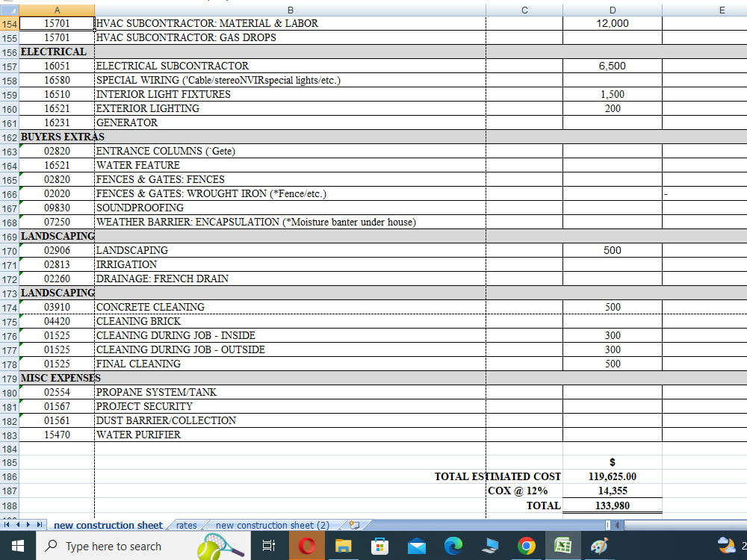This screenshot has height=560, width=747.
Task: Click the horizontal scrollbar left arrow
Action: (618, 525)
